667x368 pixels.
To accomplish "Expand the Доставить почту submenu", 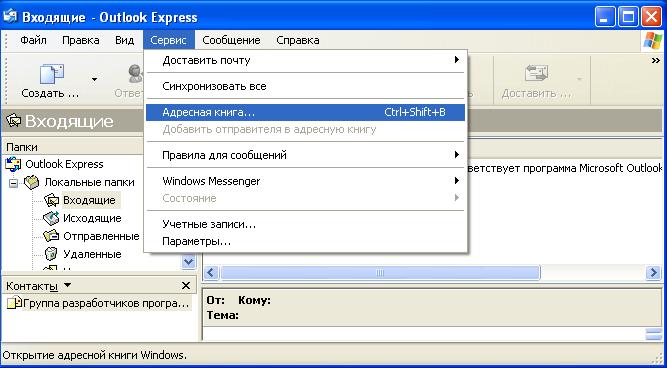I will [x=305, y=60].
